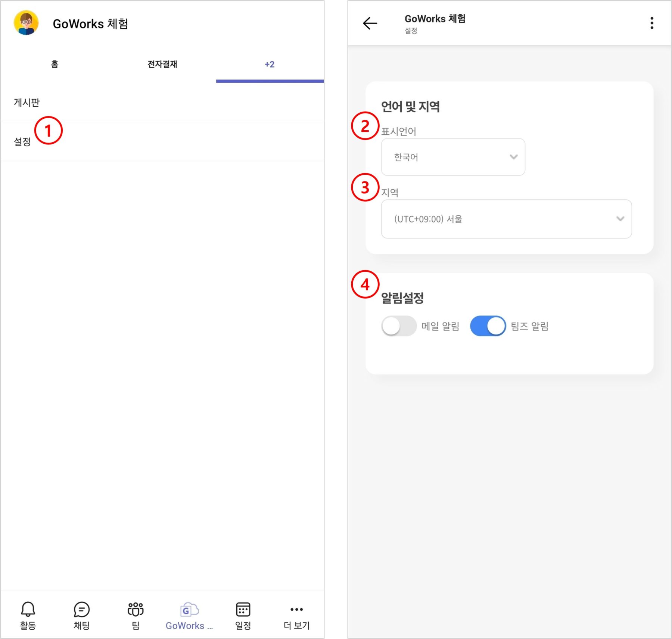Select the +2 overflow tab
The height and width of the screenshot is (639, 672).
click(270, 64)
